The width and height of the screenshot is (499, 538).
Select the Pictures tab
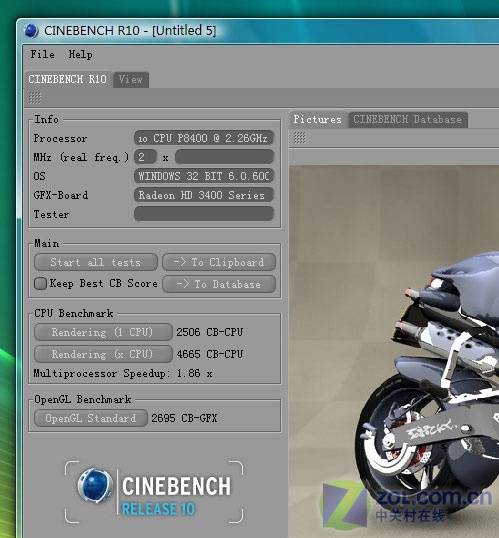[x=317, y=119]
